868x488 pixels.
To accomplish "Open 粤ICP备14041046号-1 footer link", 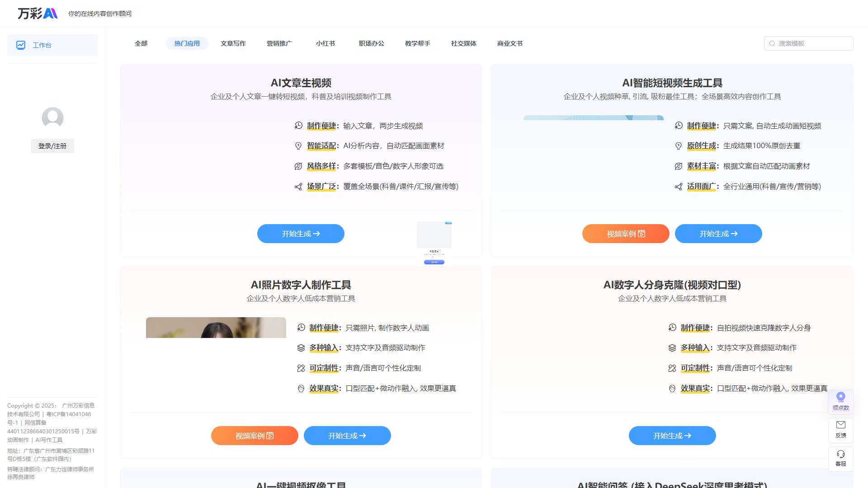I will point(50,418).
